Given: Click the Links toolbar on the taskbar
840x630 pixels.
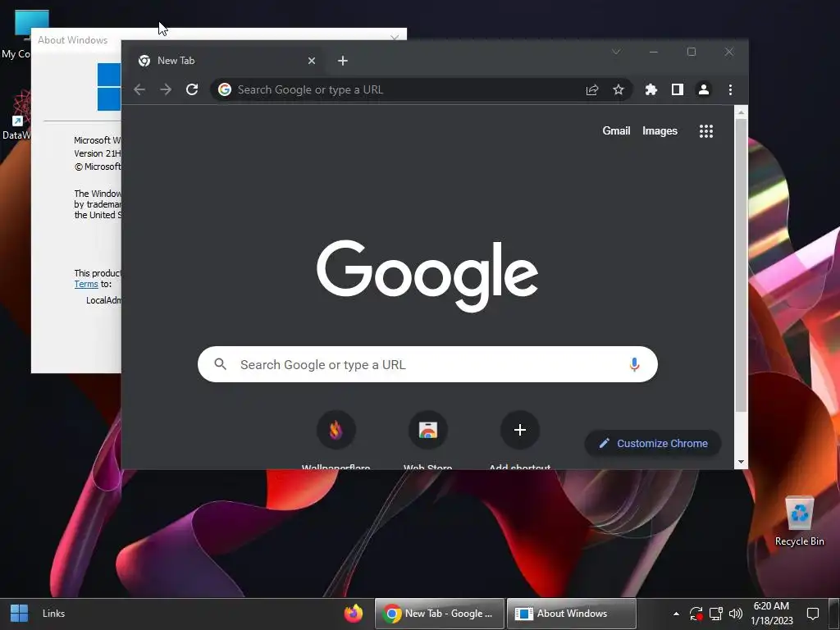Looking at the screenshot, I should pyautogui.click(x=53, y=614).
